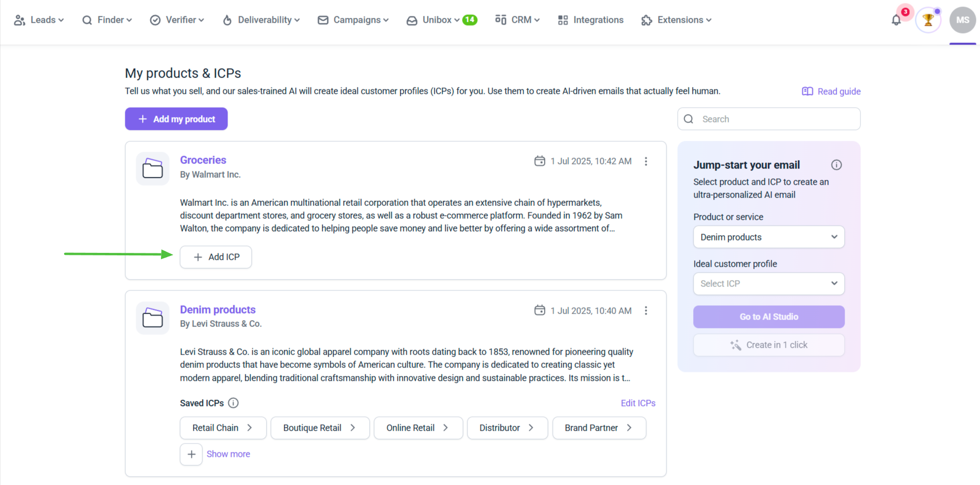Click the Integrations grid icon
The height and width of the screenshot is (485, 980).
[563, 20]
